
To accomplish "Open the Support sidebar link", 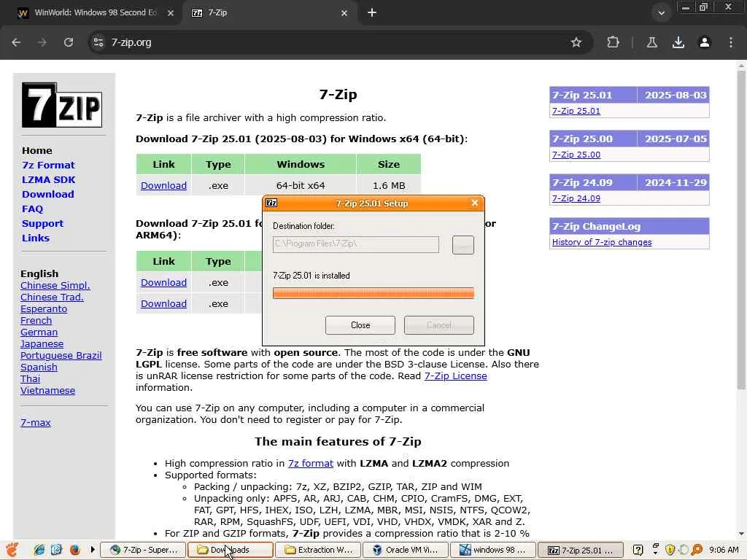I will pyautogui.click(x=42, y=224).
